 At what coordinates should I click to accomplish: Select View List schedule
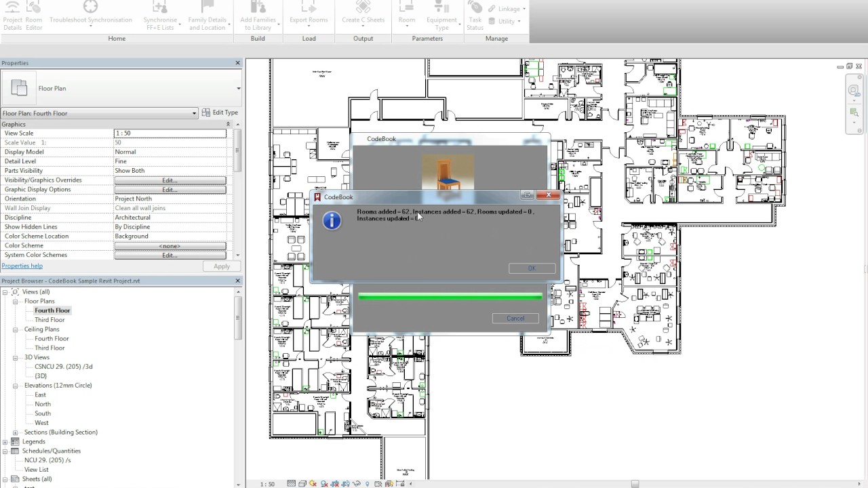37,470
